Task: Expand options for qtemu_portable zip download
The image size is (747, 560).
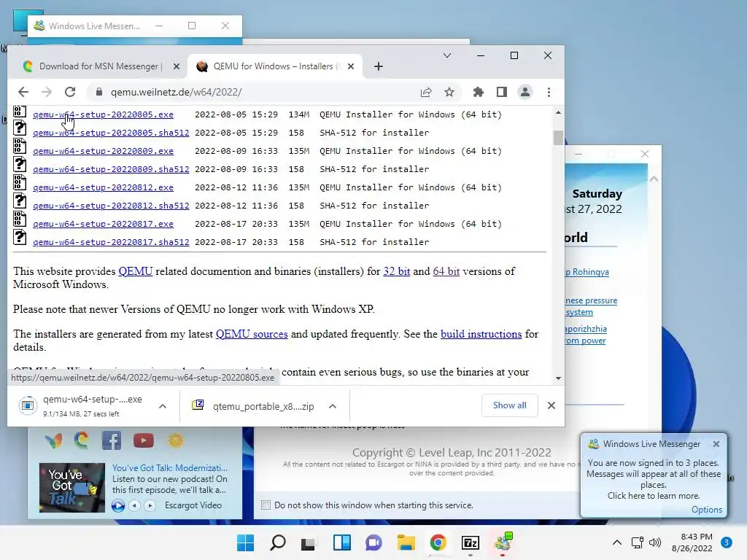Action: [333, 406]
